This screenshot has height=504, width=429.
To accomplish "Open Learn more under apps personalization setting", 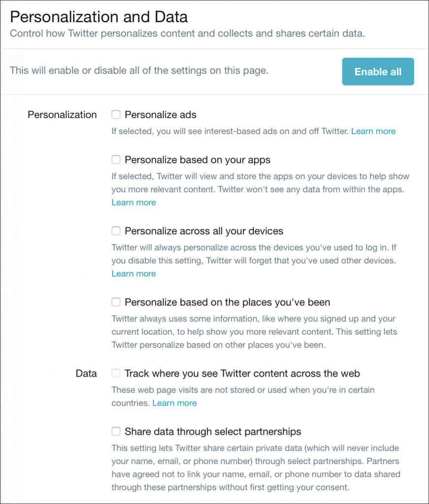I will click(133, 202).
